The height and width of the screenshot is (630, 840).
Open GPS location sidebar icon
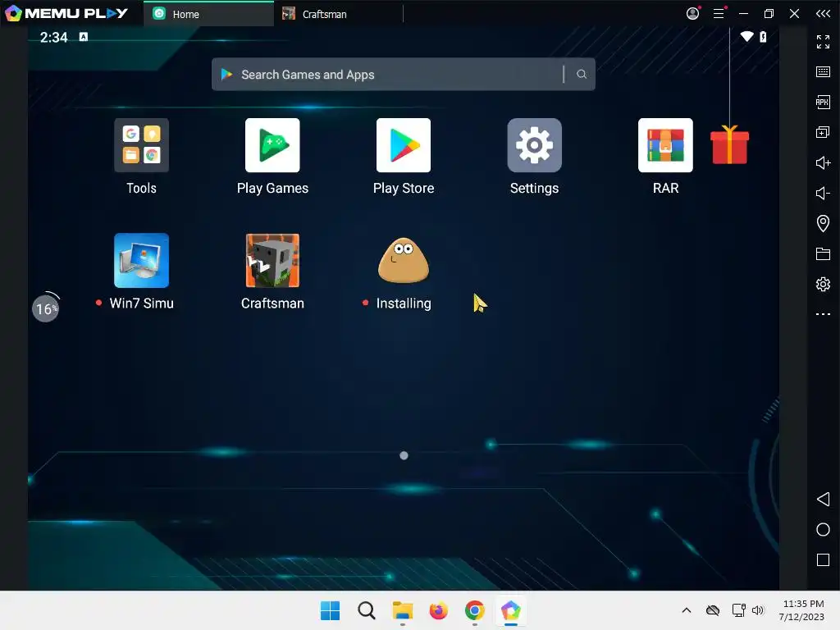click(x=823, y=223)
